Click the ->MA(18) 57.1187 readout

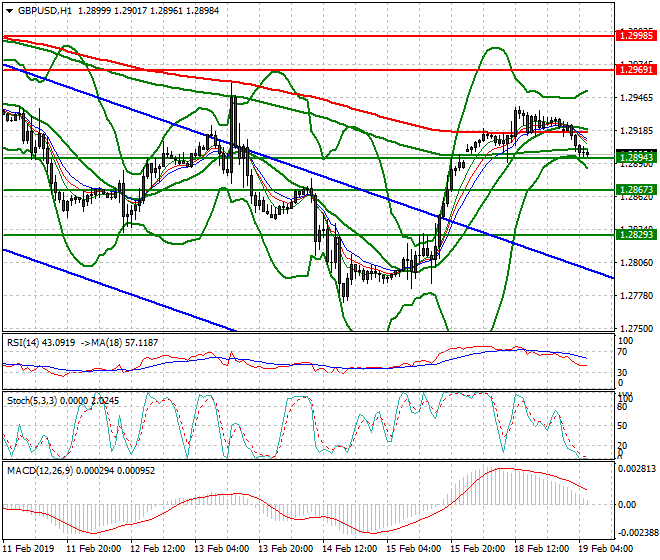pos(121,343)
